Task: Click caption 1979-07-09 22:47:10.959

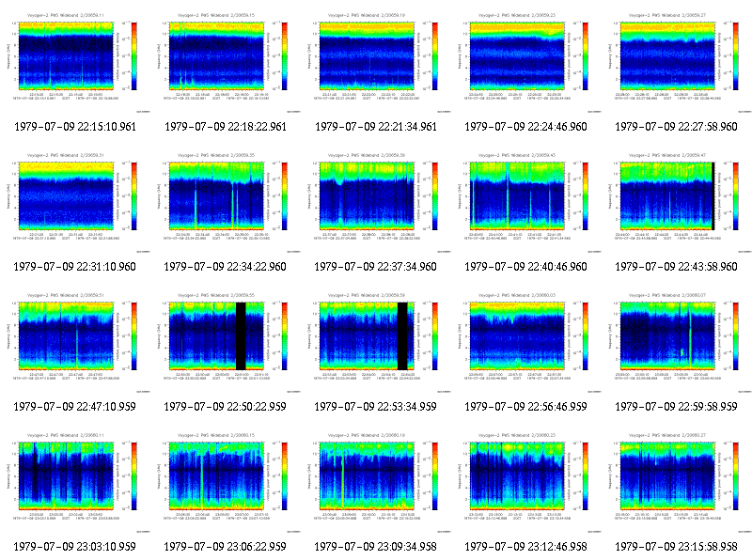Action: click(75, 407)
